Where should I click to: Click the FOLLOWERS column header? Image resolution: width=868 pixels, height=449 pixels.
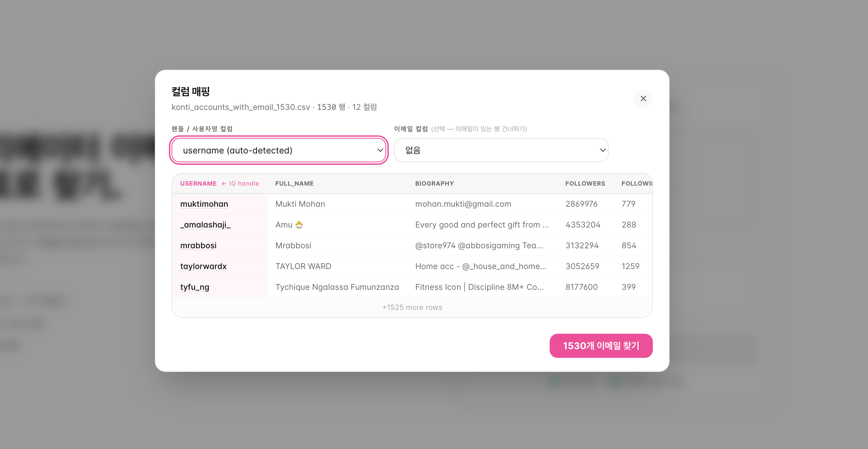(585, 184)
